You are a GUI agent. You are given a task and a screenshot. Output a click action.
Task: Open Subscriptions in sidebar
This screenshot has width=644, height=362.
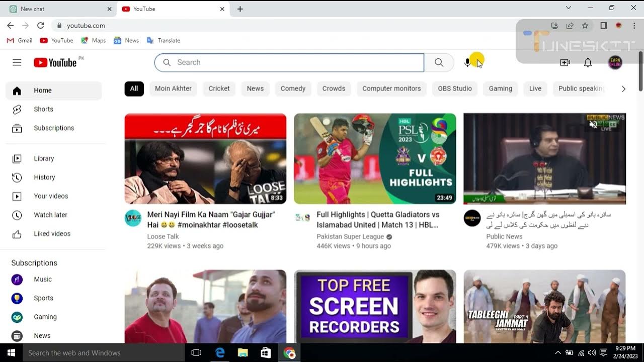(54, 128)
